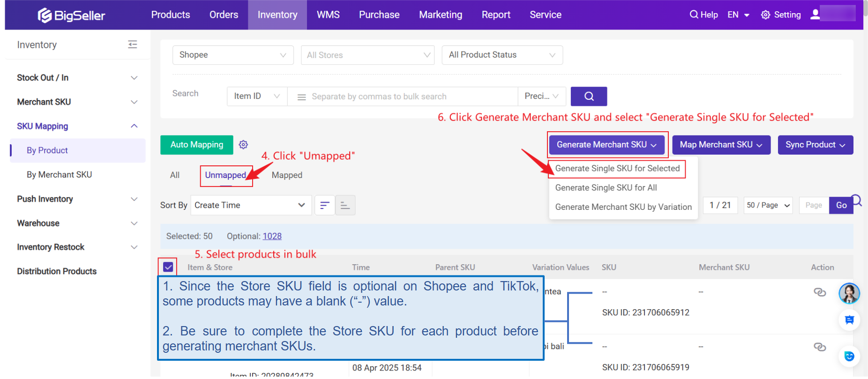868x379 pixels.
Task: Select By Product in sidebar
Action: pyautogui.click(x=78, y=150)
